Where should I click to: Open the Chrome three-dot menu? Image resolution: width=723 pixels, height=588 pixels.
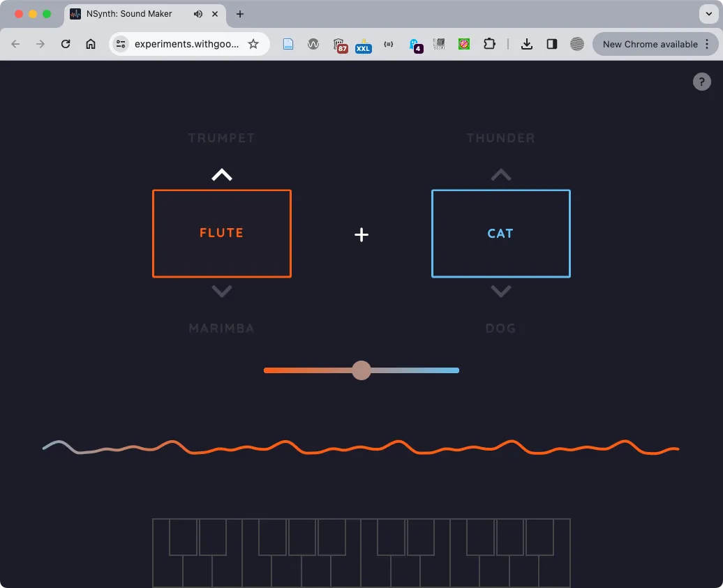pyautogui.click(x=707, y=43)
